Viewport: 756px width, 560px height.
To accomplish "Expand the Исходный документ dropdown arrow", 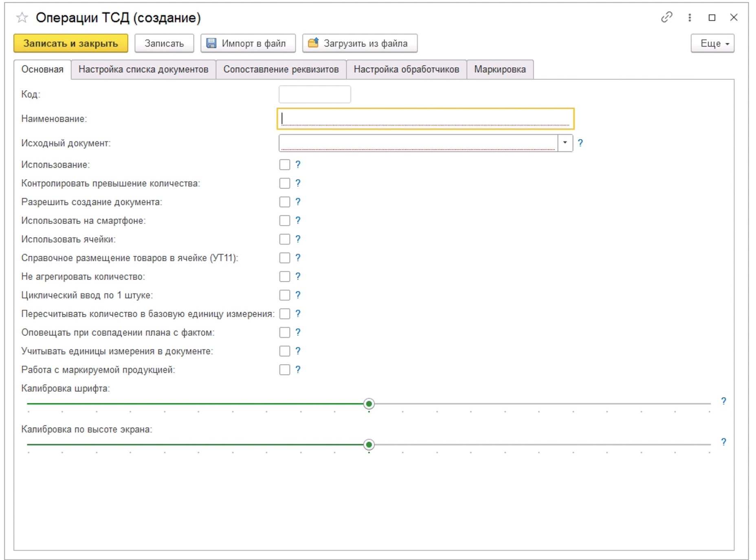I will click(565, 143).
